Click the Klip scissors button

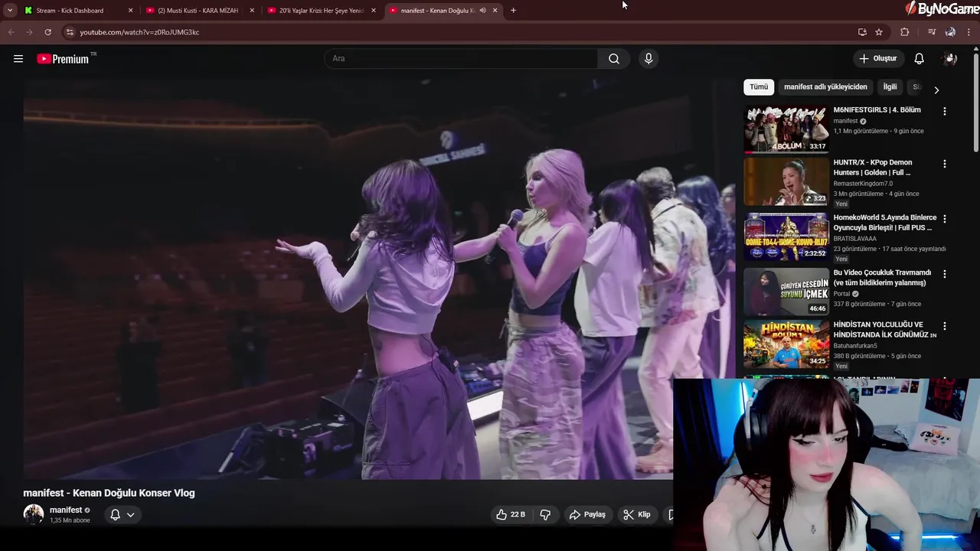pyautogui.click(x=637, y=515)
